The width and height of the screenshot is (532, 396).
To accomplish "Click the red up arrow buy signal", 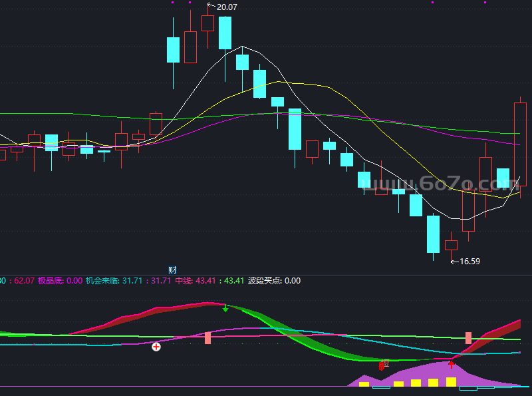I will tap(452, 365).
